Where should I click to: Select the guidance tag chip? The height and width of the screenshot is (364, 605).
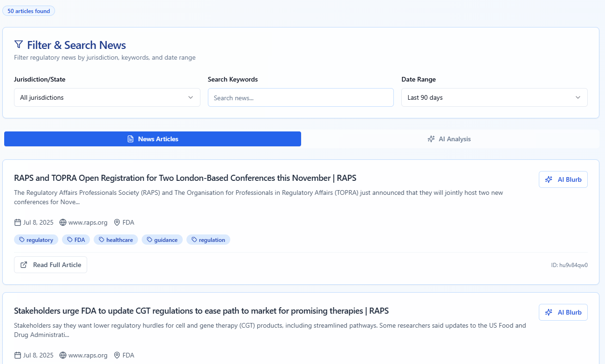(x=162, y=240)
